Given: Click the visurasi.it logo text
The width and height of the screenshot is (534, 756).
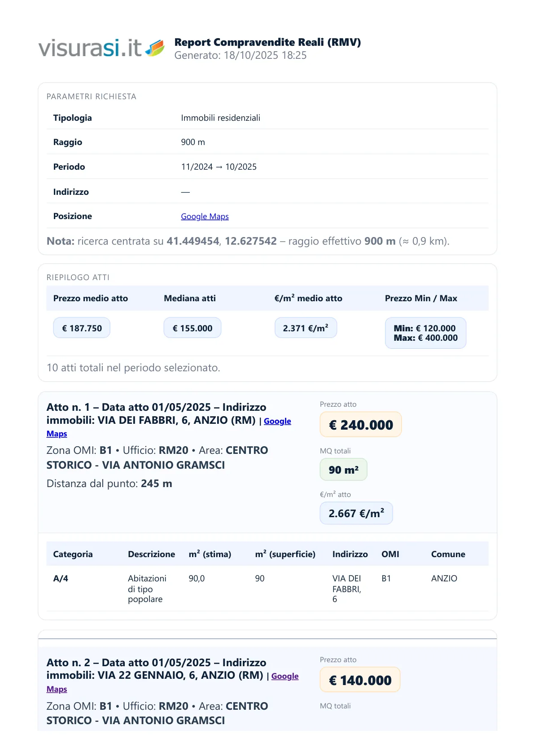Looking at the screenshot, I should [90, 48].
